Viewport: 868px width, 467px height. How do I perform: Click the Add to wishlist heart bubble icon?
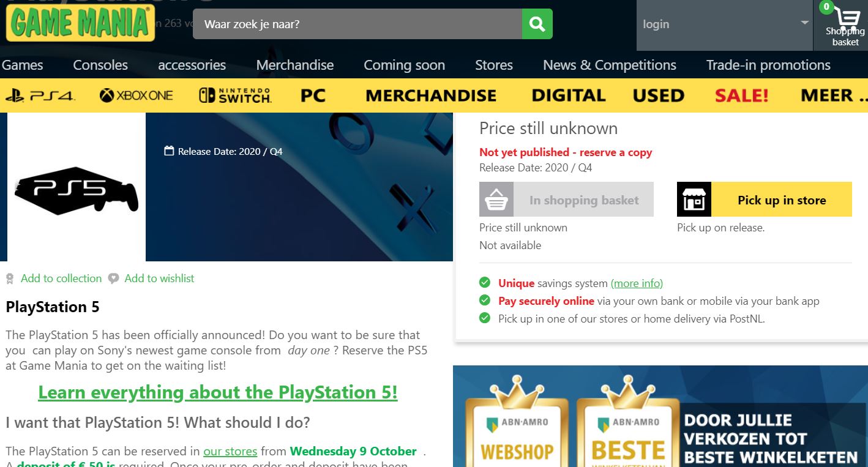tap(113, 279)
